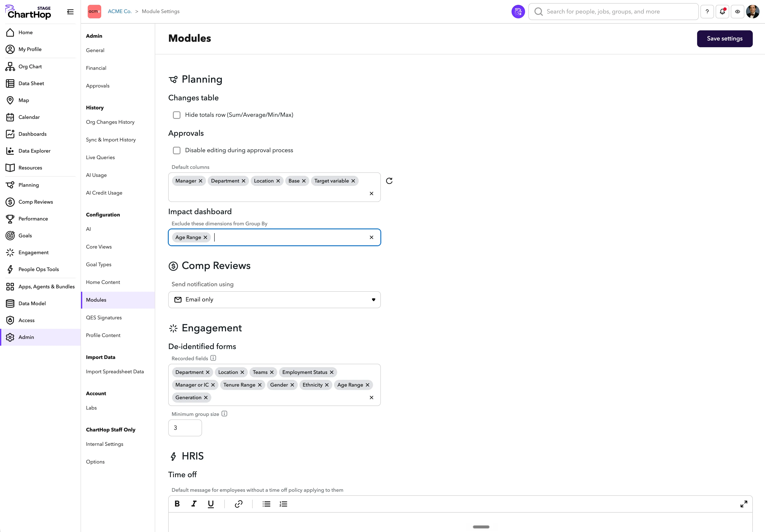Open the user avatar menu
The image size is (765, 532).
point(753,12)
